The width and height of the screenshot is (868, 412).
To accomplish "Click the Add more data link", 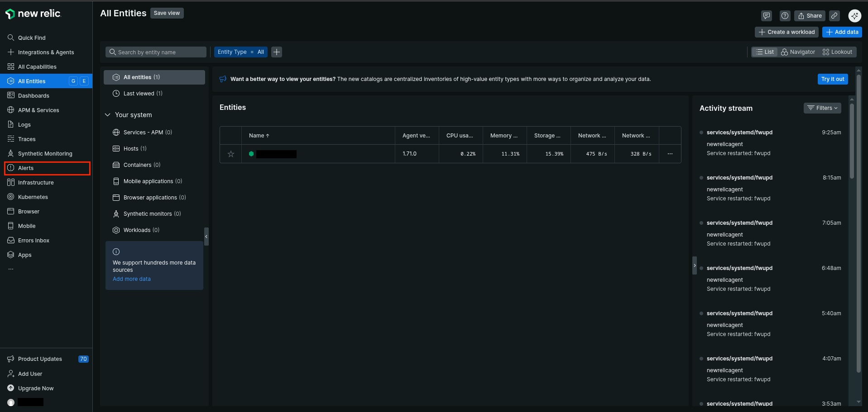I will pyautogui.click(x=132, y=279).
